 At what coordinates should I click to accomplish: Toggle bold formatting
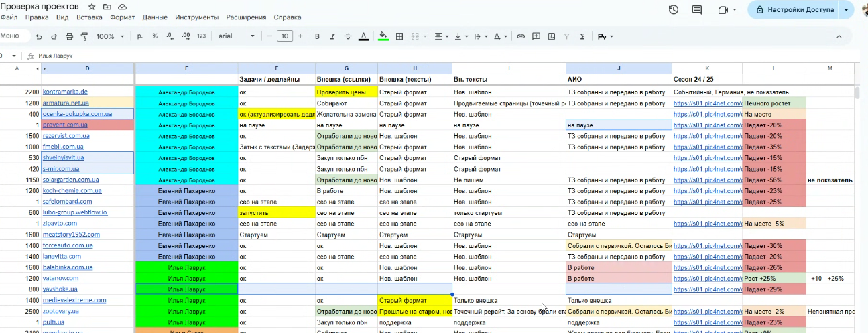pos(317,36)
